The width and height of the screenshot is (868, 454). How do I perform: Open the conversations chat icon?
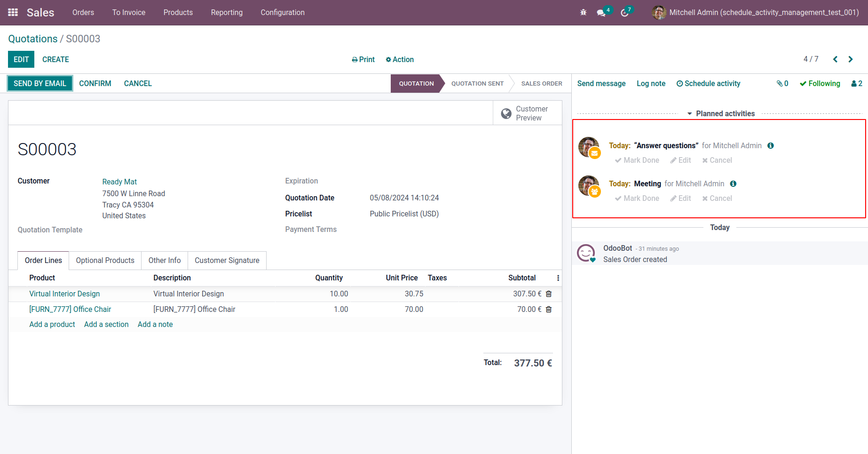(601, 13)
